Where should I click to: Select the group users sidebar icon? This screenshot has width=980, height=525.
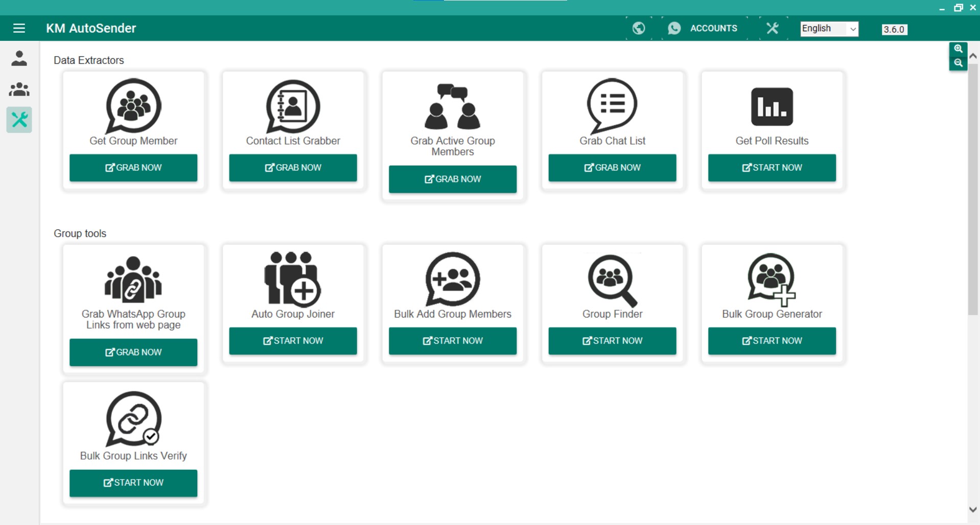(x=19, y=89)
